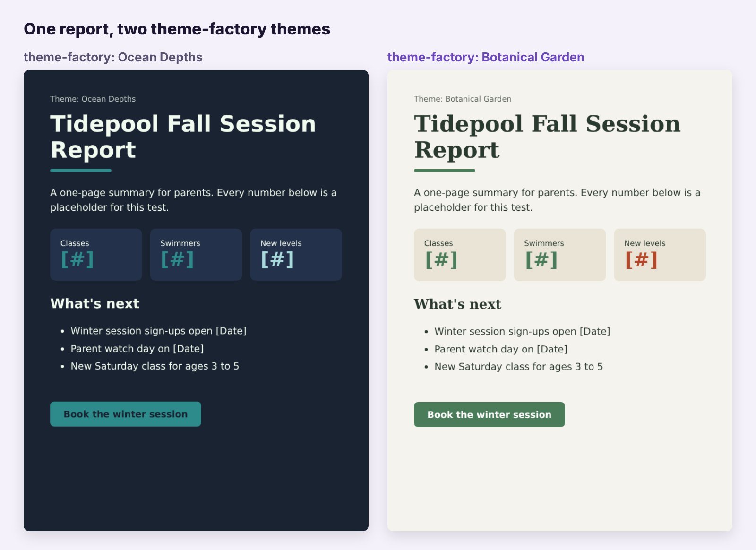Click 'New Saturday class for ages 3 to 5' in light card

519,367
